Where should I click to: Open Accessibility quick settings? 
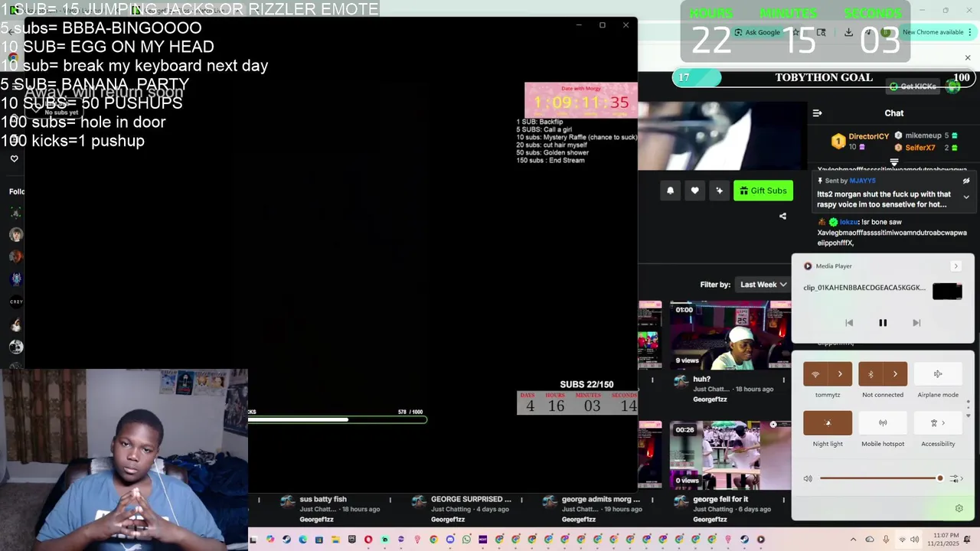pyautogui.click(x=938, y=423)
